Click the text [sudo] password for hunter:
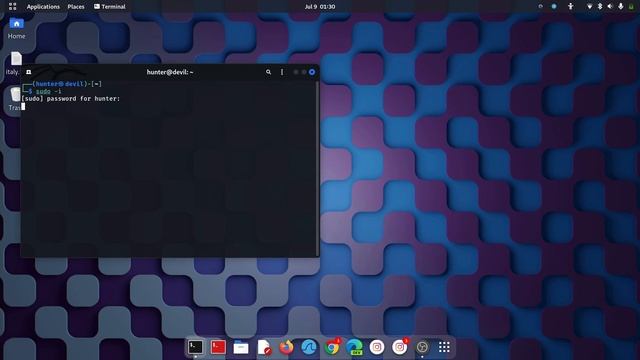The image size is (640, 360). coord(71,99)
